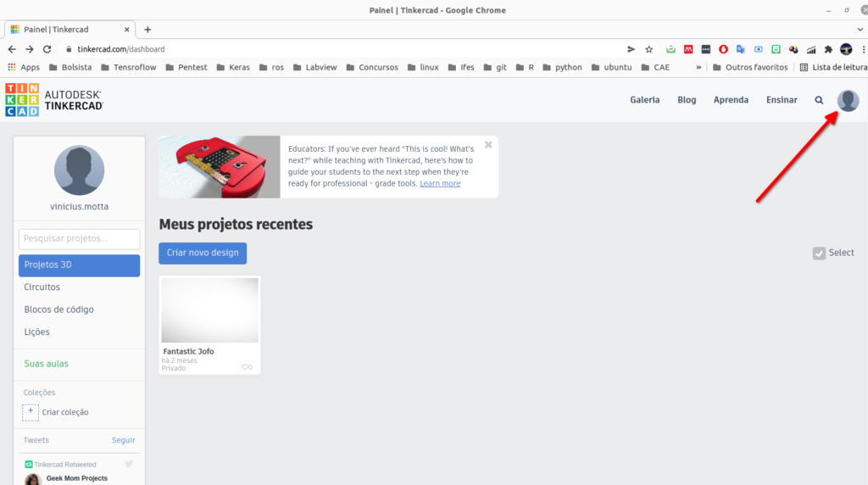The width and height of the screenshot is (868, 485).
Task: Bookmark this page with the star icon
Action: [x=648, y=49]
